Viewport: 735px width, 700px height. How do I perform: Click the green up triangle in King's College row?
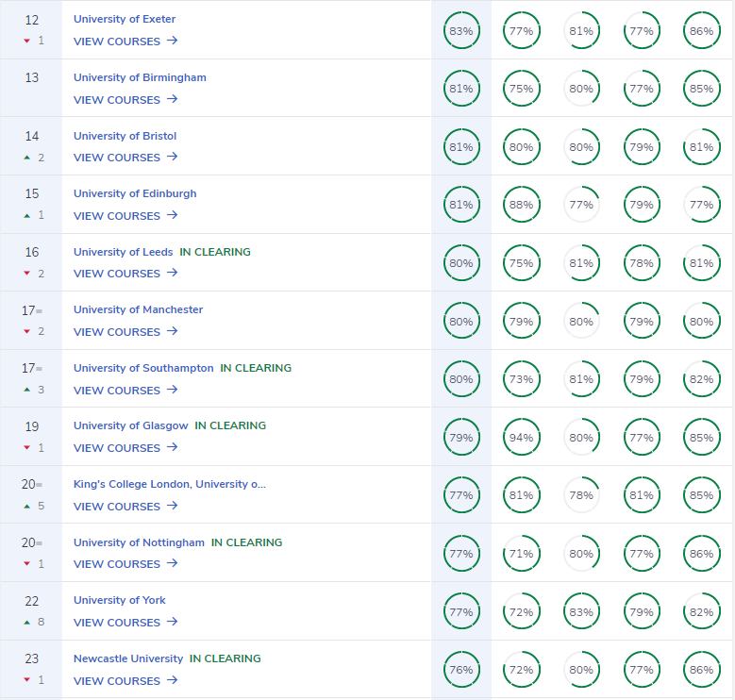(x=27, y=506)
